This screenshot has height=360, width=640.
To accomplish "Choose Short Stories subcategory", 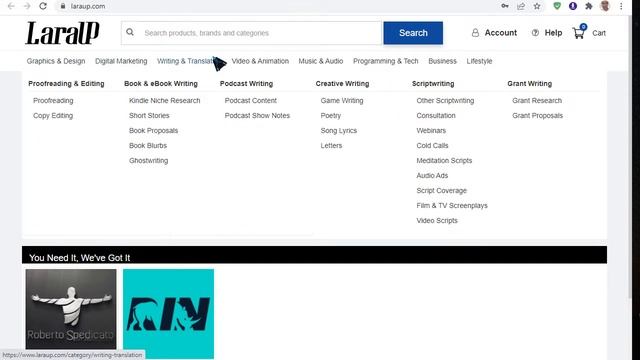I will click(149, 116).
